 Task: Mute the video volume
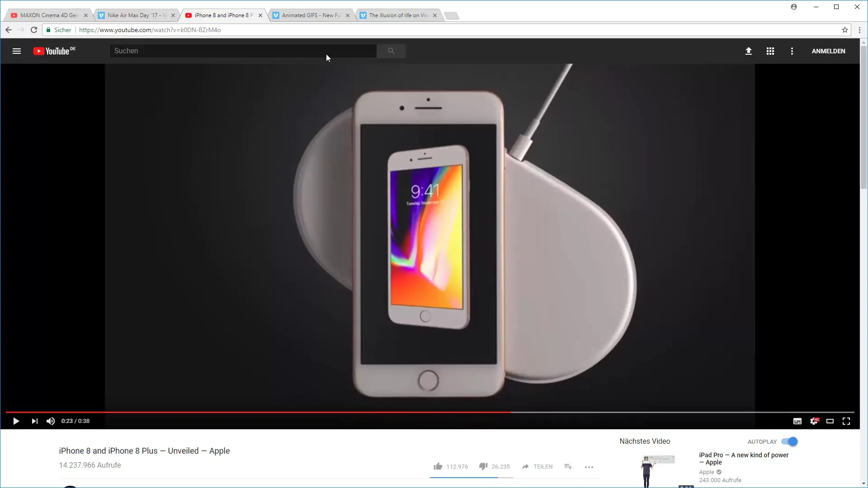pyautogui.click(x=51, y=421)
